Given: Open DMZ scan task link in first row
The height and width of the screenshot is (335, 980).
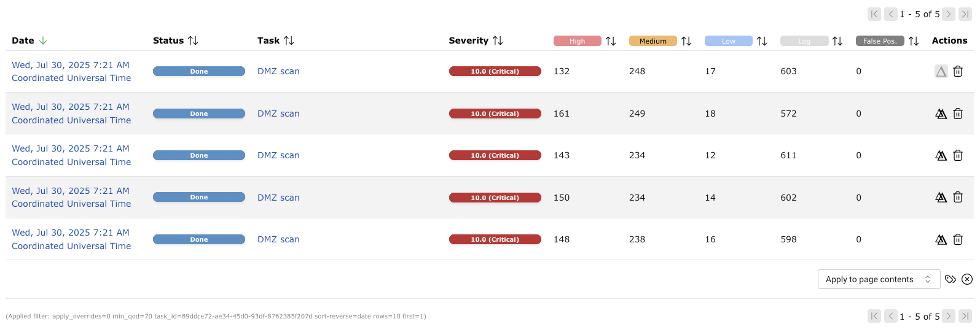Looking at the screenshot, I should point(278,71).
